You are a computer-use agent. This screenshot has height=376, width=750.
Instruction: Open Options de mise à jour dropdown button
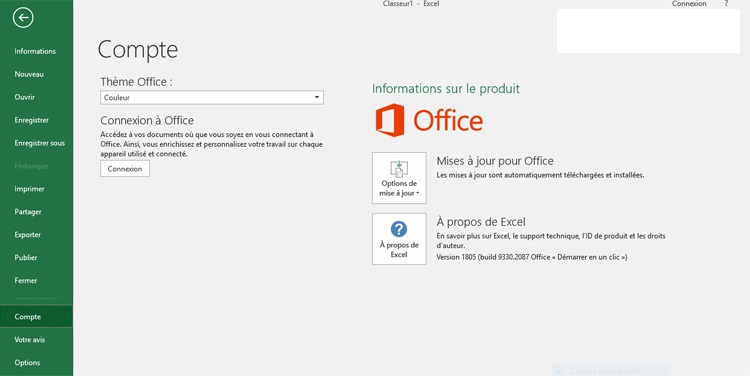tap(399, 178)
